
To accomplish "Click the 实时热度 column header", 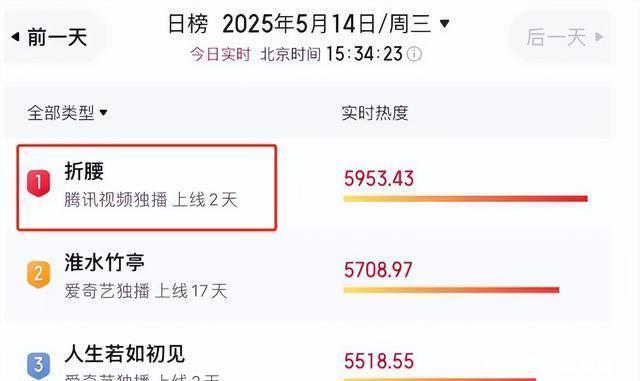I will point(375,113).
